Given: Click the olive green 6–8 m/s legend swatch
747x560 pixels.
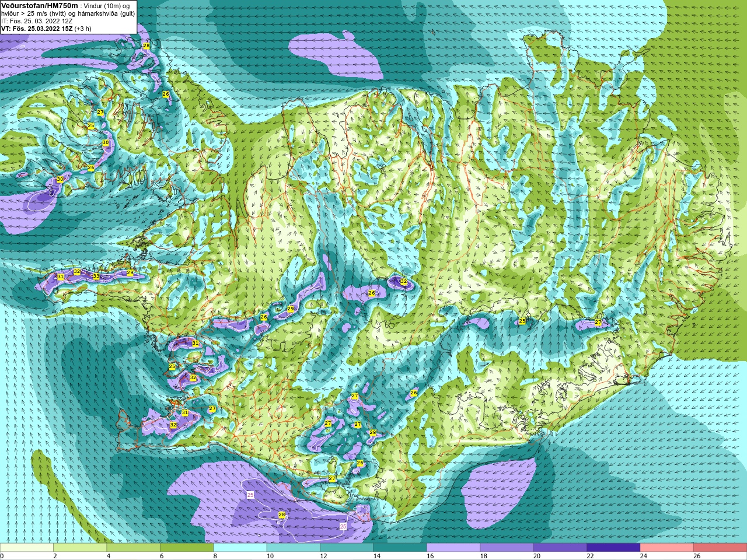Looking at the screenshot, I should pos(187,548).
